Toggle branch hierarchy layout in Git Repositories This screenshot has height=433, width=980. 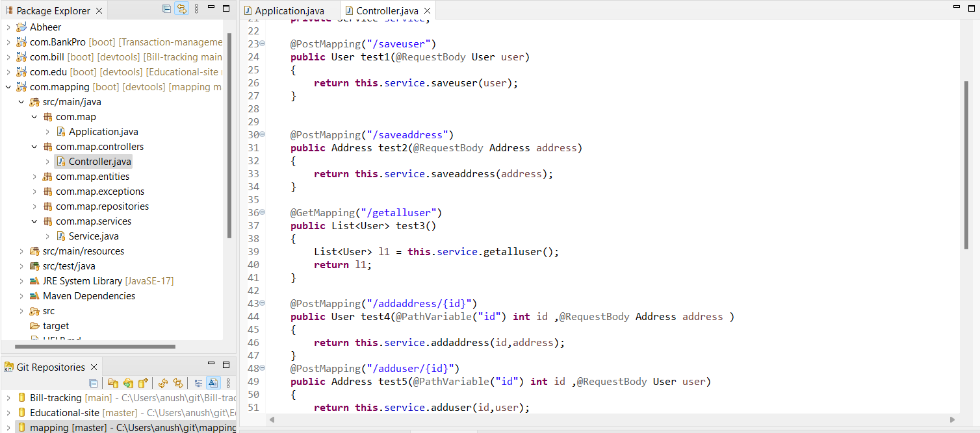pyautogui.click(x=198, y=383)
